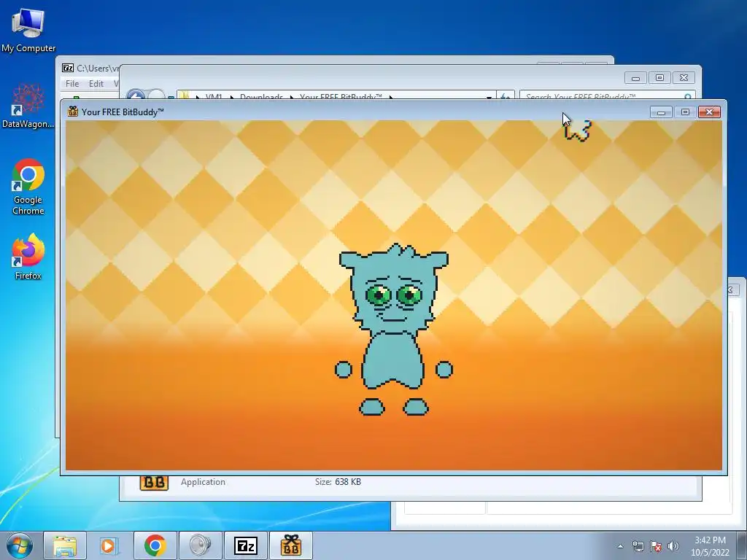The width and height of the screenshot is (747, 560).
Task: Select the Firefox desktop shortcut
Action: click(28, 256)
